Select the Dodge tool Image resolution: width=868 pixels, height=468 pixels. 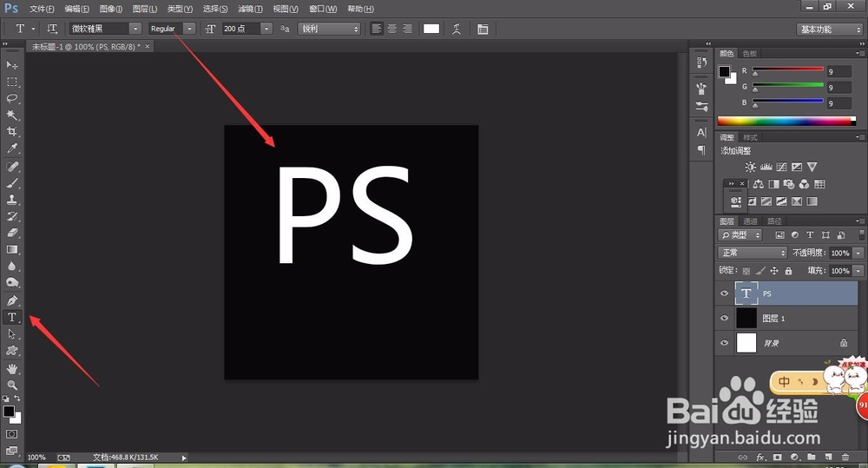click(x=11, y=283)
